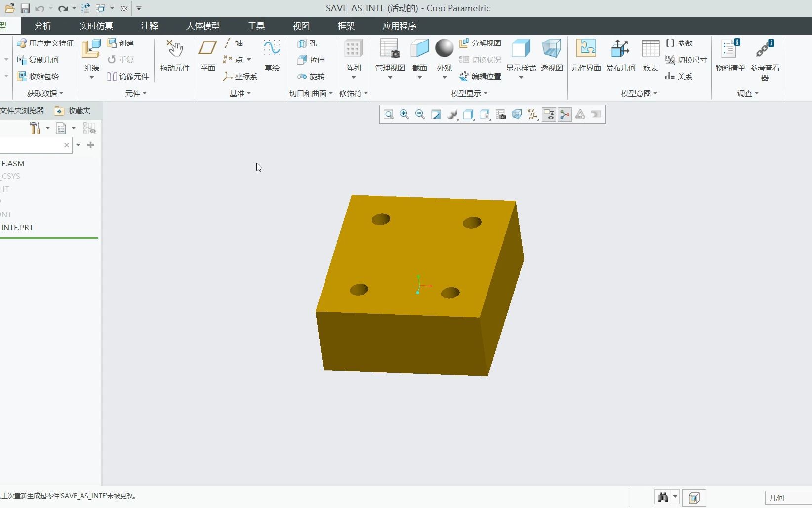812x508 pixels.
Task: Click the Redo arrow icon
Action: (x=62, y=8)
